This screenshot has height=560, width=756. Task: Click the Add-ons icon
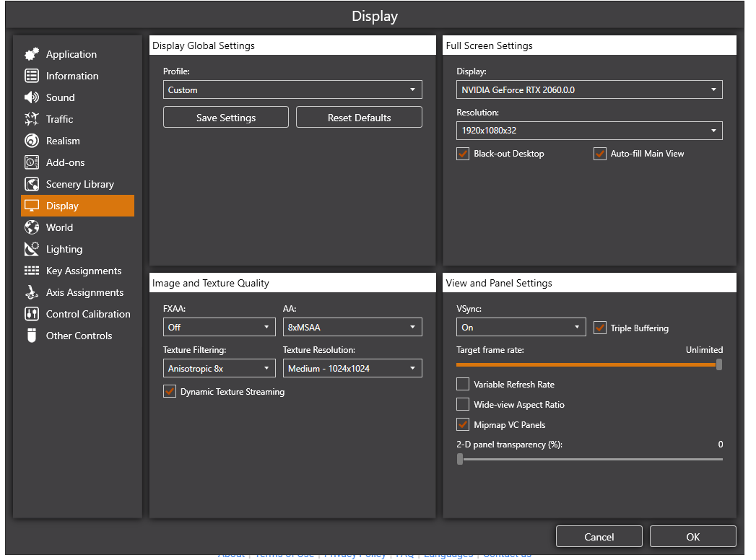tap(32, 162)
